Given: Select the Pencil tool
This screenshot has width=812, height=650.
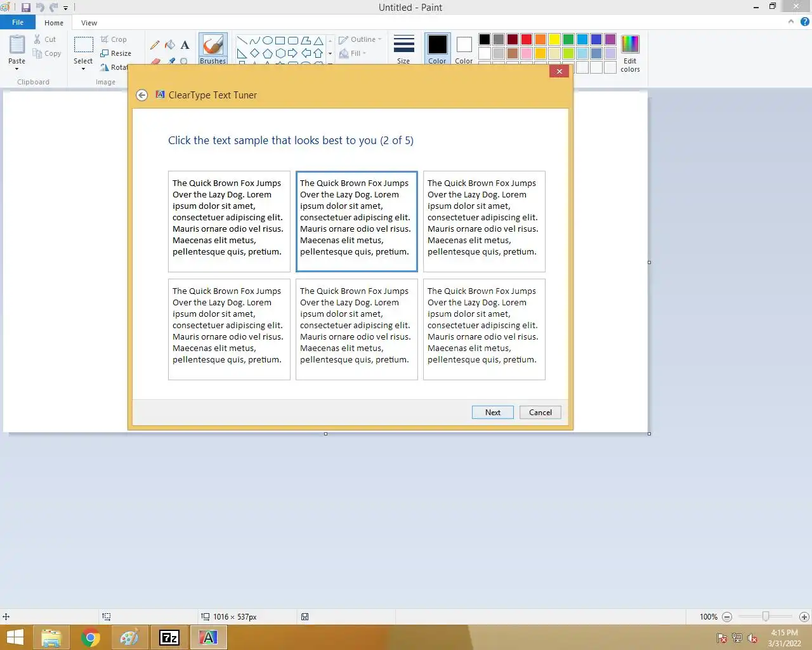Looking at the screenshot, I should (155, 45).
